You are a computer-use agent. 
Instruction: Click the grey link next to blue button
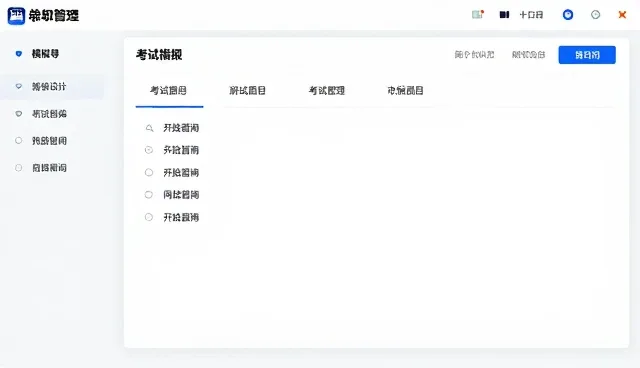[529, 55]
